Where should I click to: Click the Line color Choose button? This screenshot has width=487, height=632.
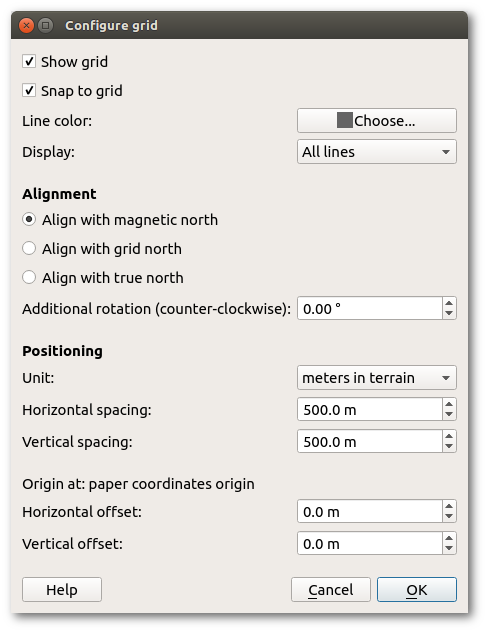(x=377, y=120)
